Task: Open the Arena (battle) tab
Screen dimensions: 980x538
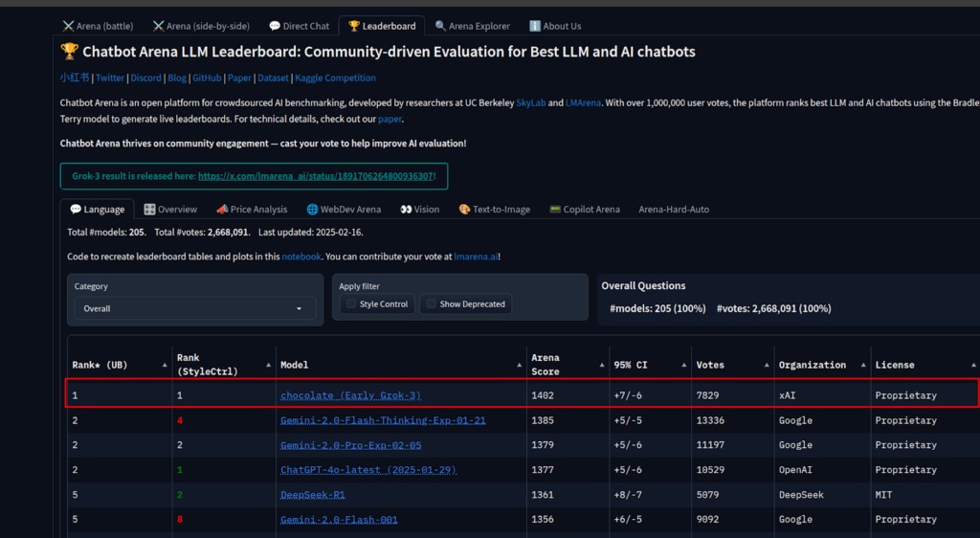Action: tap(99, 26)
